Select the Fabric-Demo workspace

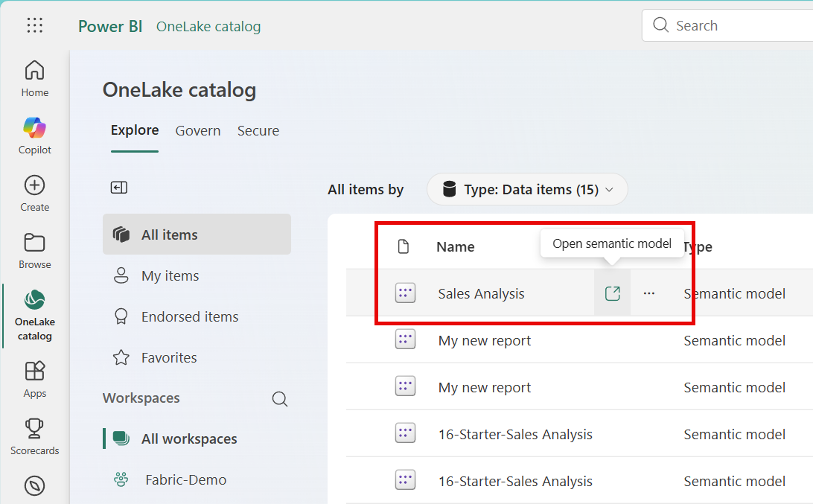coord(186,480)
